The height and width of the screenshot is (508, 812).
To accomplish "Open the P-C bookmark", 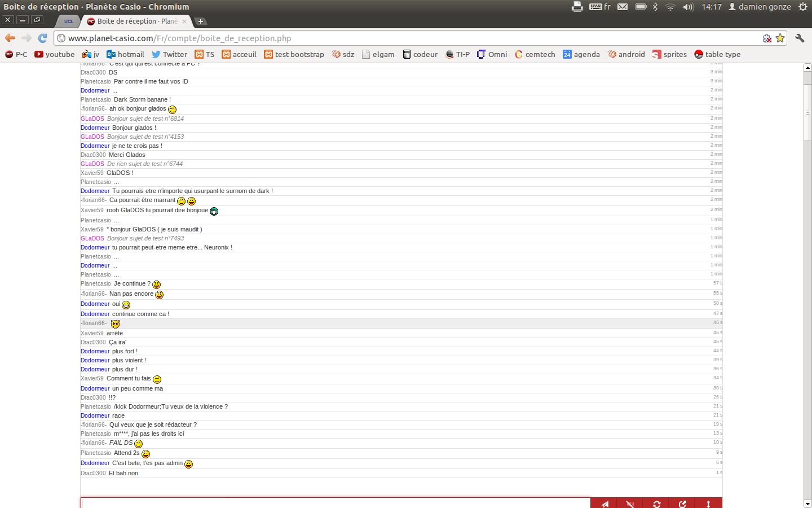I will [x=16, y=54].
